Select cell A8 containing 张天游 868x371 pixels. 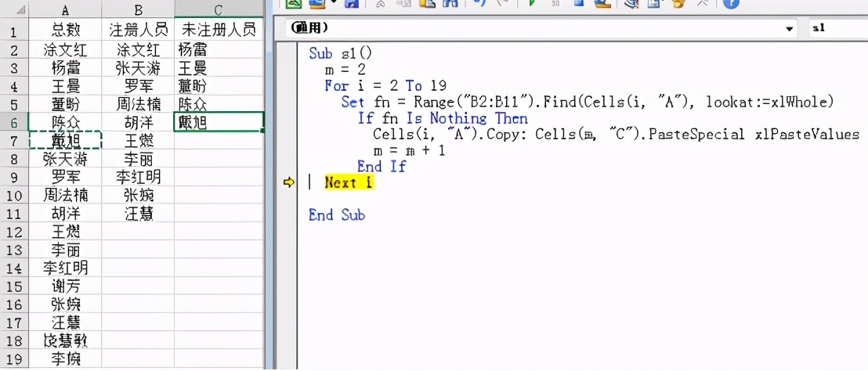tap(65, 159)
